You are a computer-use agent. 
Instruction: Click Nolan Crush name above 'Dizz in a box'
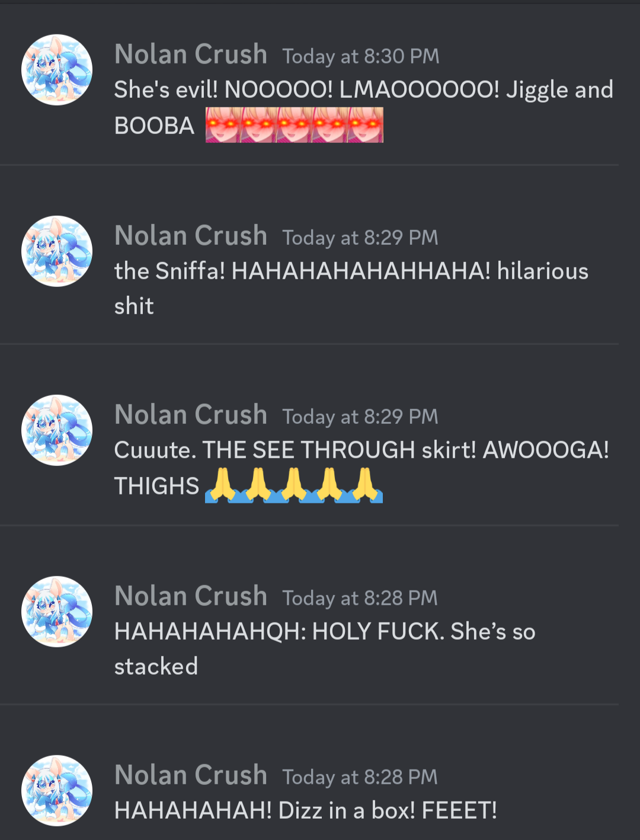(x=191, y=775)
